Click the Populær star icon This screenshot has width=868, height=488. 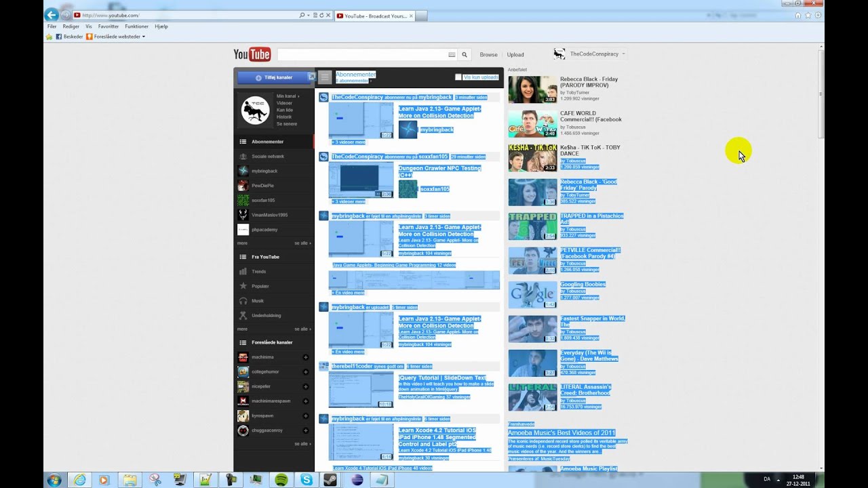(243, 286)
